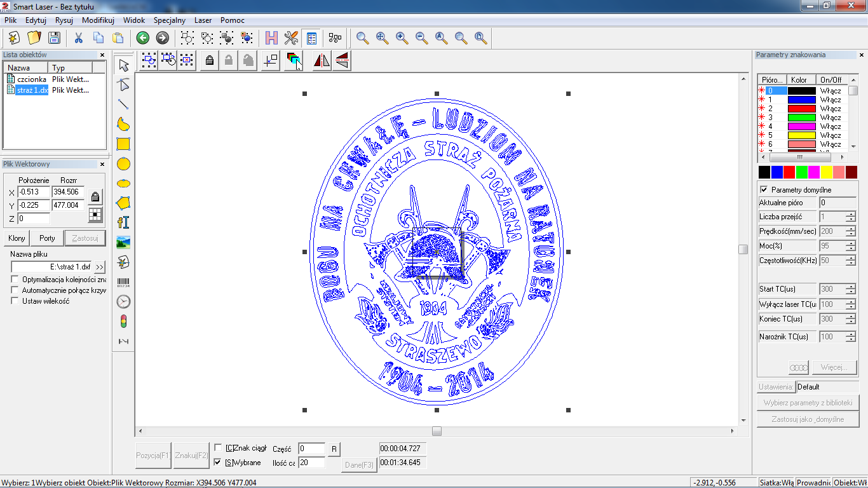
Task: Uncheck the Wybrane checkbox
Action: tap(218, 462)
